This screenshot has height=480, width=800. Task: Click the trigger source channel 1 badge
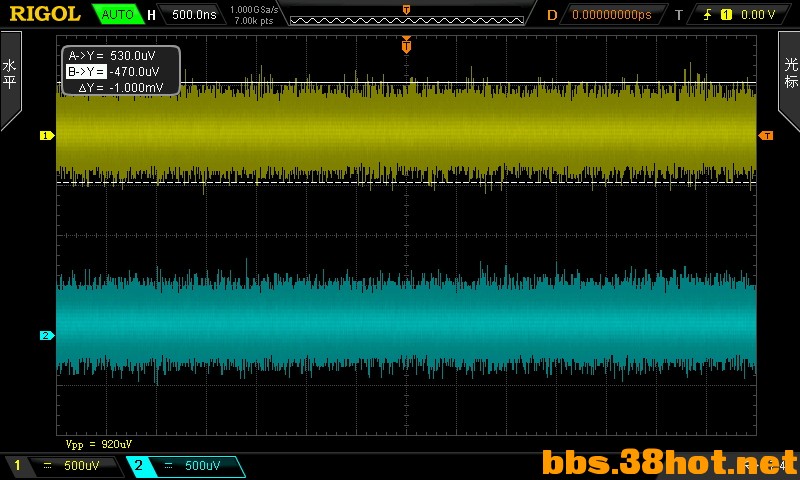(x=726, y=15)
